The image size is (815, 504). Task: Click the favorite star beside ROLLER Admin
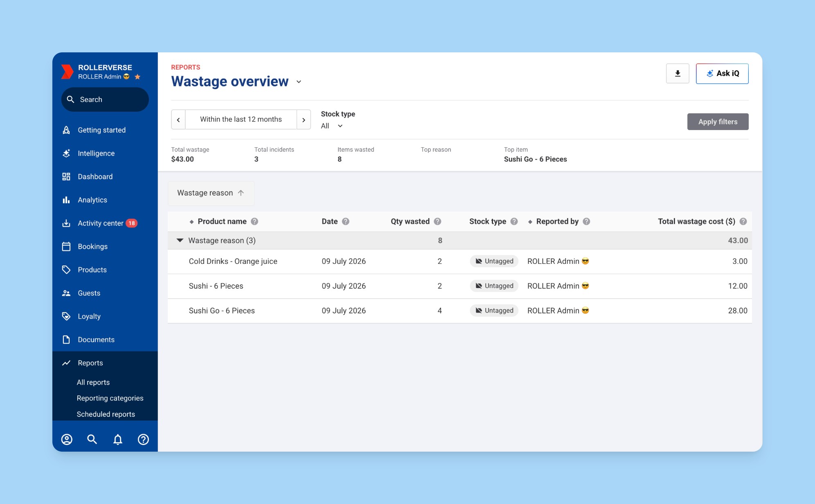pos(137,76)
